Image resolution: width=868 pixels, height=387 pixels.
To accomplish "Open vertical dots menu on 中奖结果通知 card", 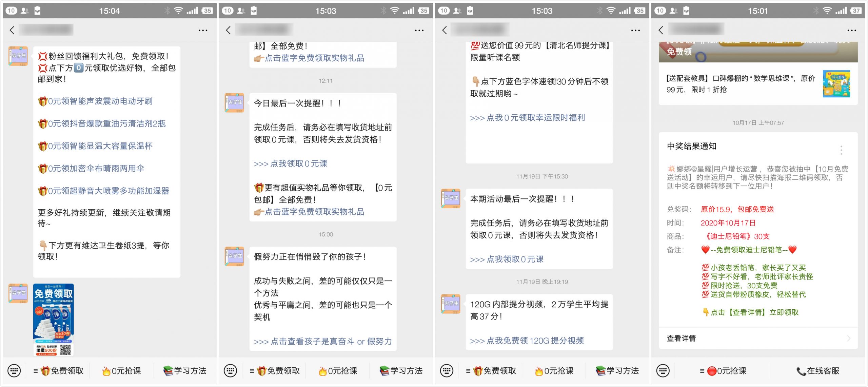I will 841,150.
